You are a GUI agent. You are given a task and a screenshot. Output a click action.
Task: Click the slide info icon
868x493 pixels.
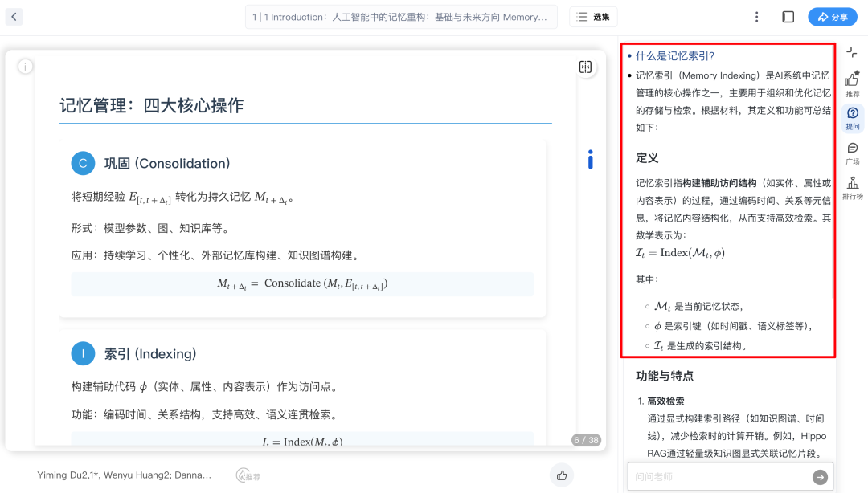coord(26,67)
